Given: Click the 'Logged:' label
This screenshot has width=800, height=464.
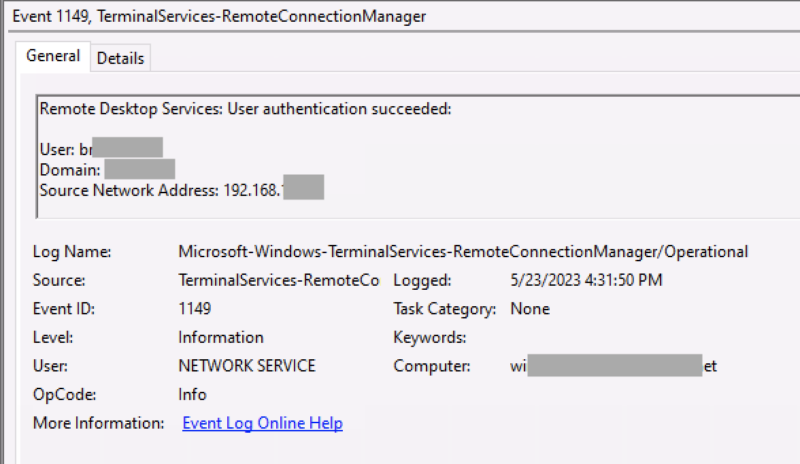Looking at the screenshot, I should pos(422,280).
